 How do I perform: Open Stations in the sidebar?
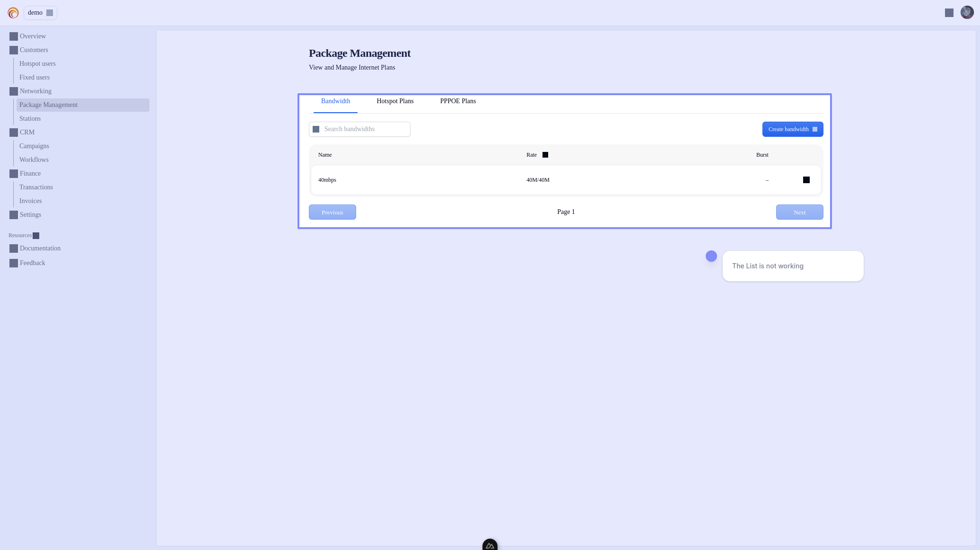(x=30, y=119)
